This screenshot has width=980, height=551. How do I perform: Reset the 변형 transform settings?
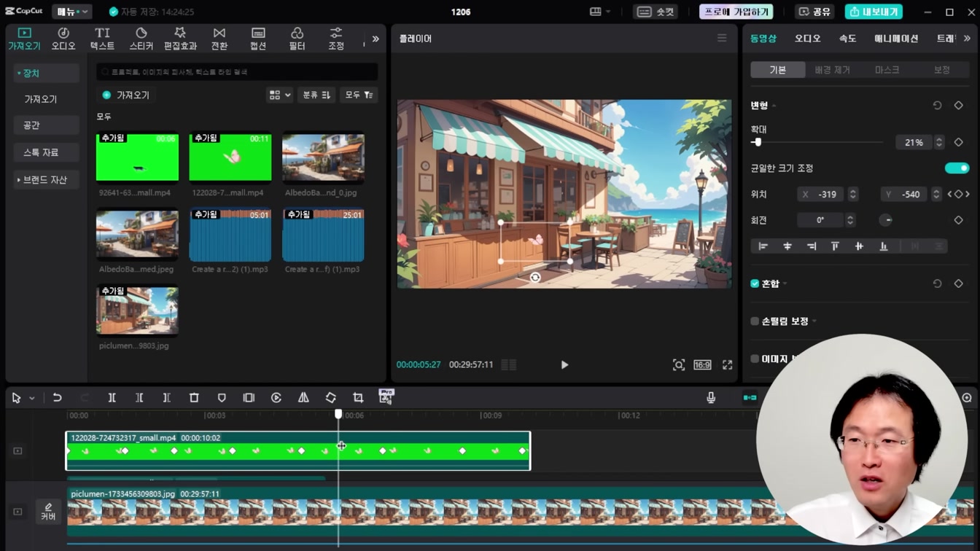[x=938, y=106]
